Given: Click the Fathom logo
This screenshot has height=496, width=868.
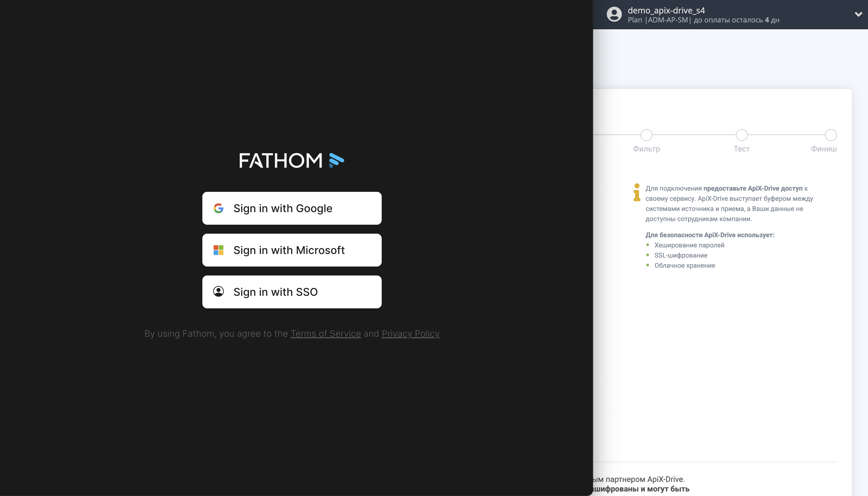Looking at the screenshot, I should 292,160.
